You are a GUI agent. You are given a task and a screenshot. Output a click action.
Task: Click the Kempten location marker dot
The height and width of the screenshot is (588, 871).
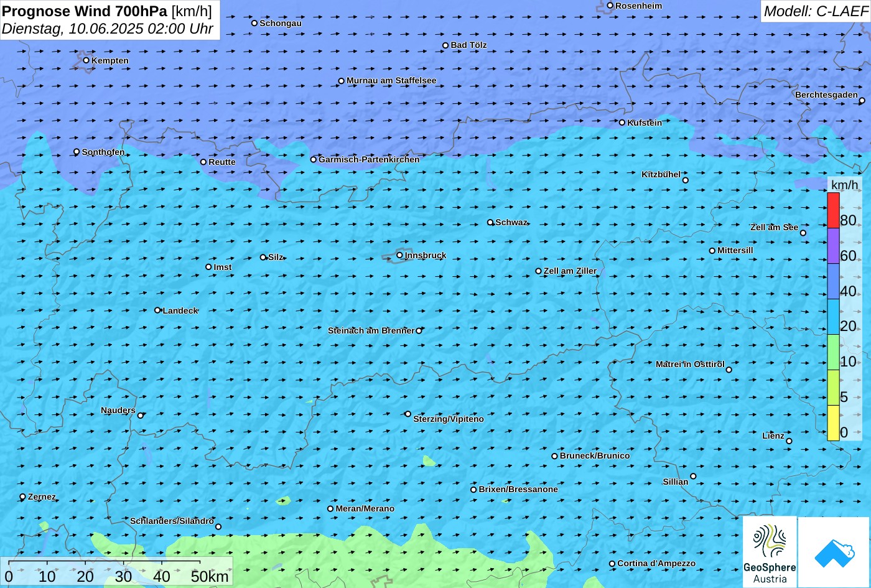86,60
